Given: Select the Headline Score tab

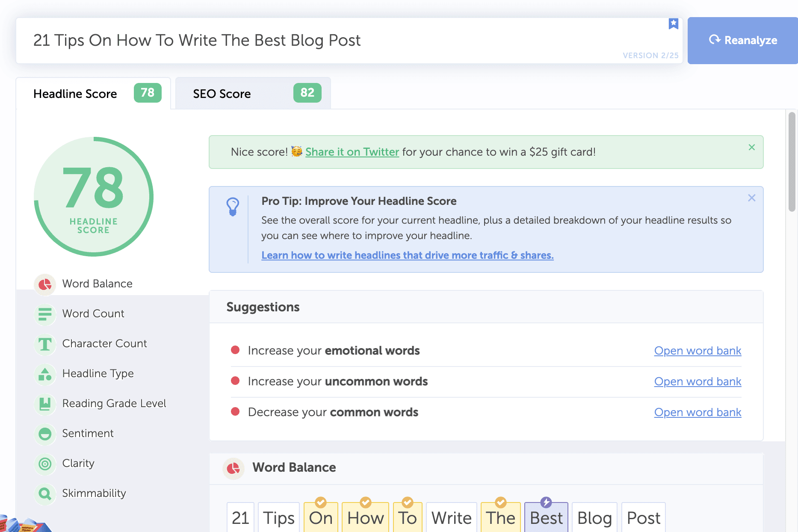Looking at the screenshot, I should pos(93,93).
